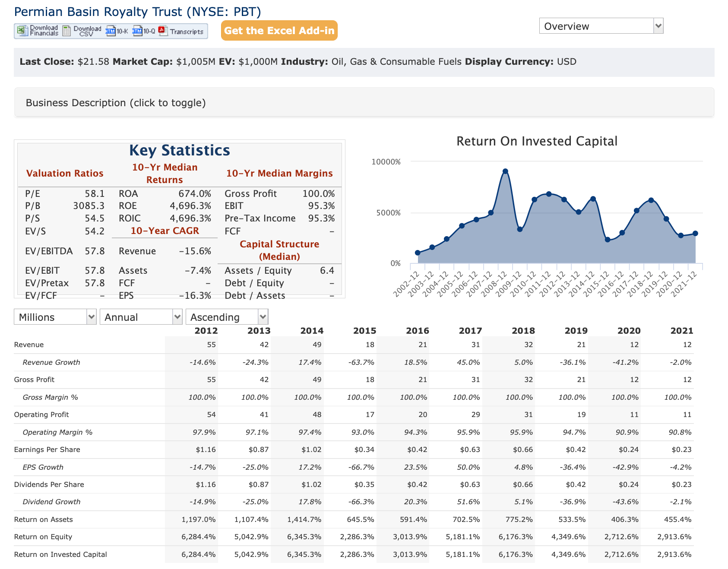Open the Annual period dropdown
This screenshot has height=569, width=728.
pos(141,317)
